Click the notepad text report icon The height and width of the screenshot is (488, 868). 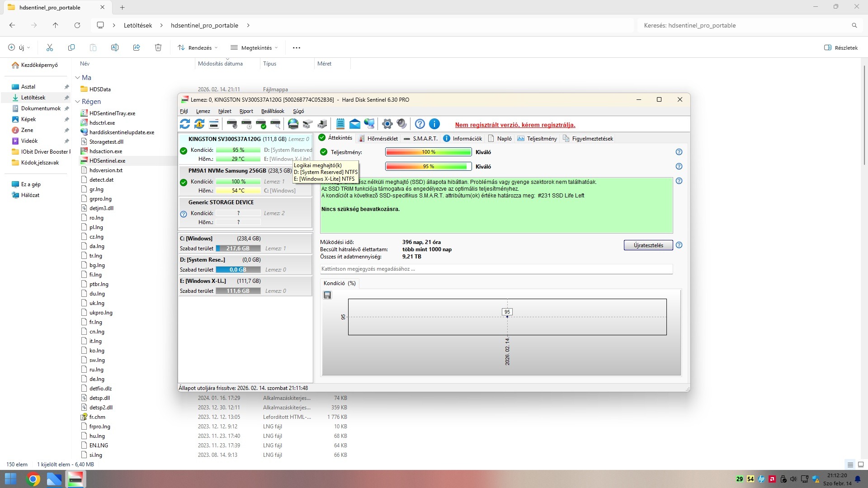[x=340, y=124]
